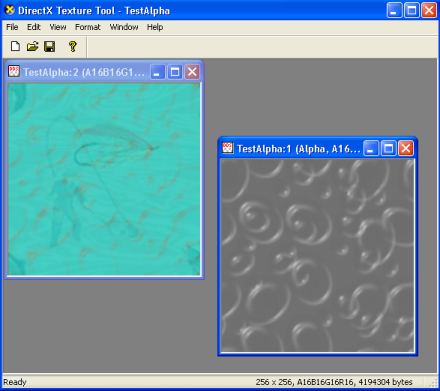Maximize the TestAlpha:1 Alpha child window

tap(388, 148)
